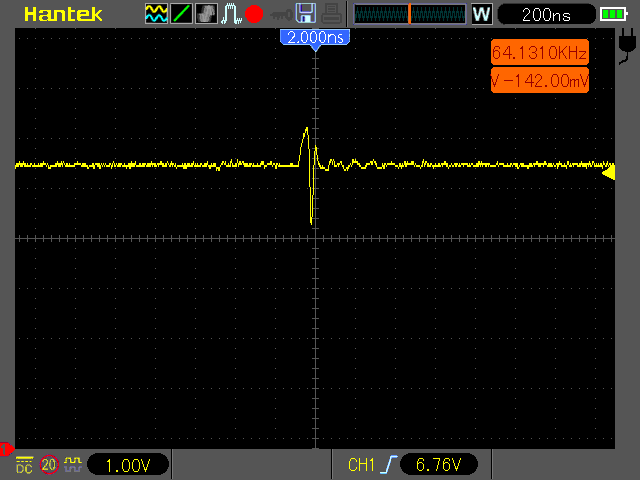Select the 6.76V trigger level readout
Image resolution: width=640 pixels, height=480 pixels.
pyautogui.click(x=439, y=464)
